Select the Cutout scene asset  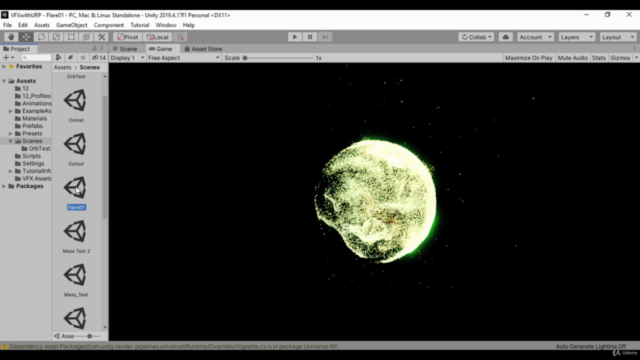click(76, 149)
